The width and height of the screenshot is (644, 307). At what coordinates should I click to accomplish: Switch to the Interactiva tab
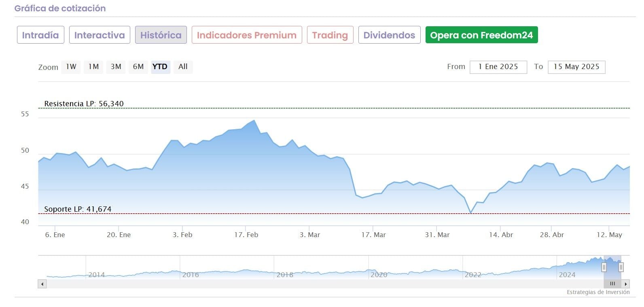pos(100,35)
